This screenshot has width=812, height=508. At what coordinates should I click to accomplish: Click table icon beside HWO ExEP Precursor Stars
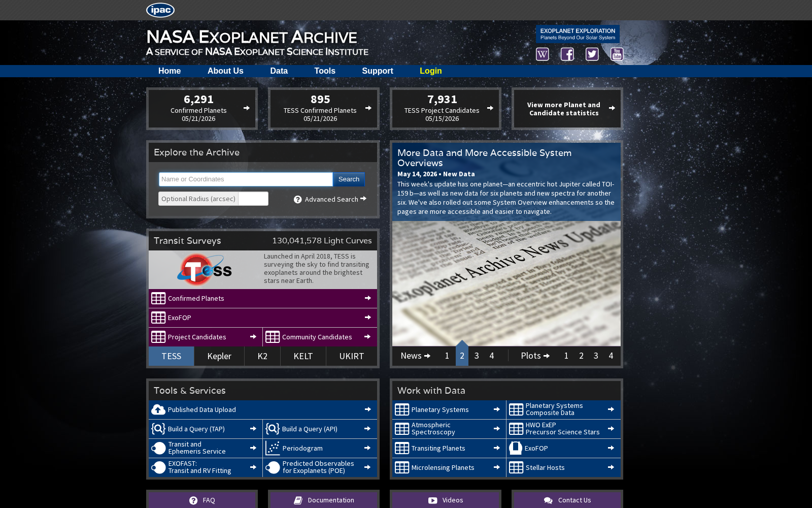click(516, 429)
